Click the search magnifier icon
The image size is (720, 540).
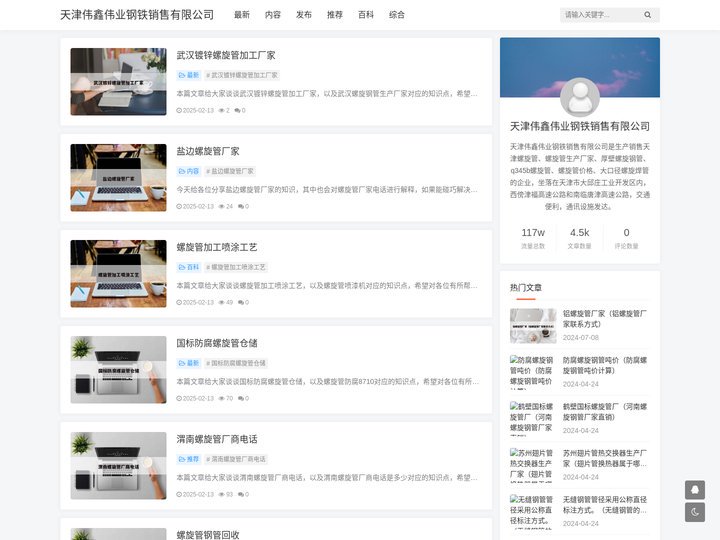point(647,15)
